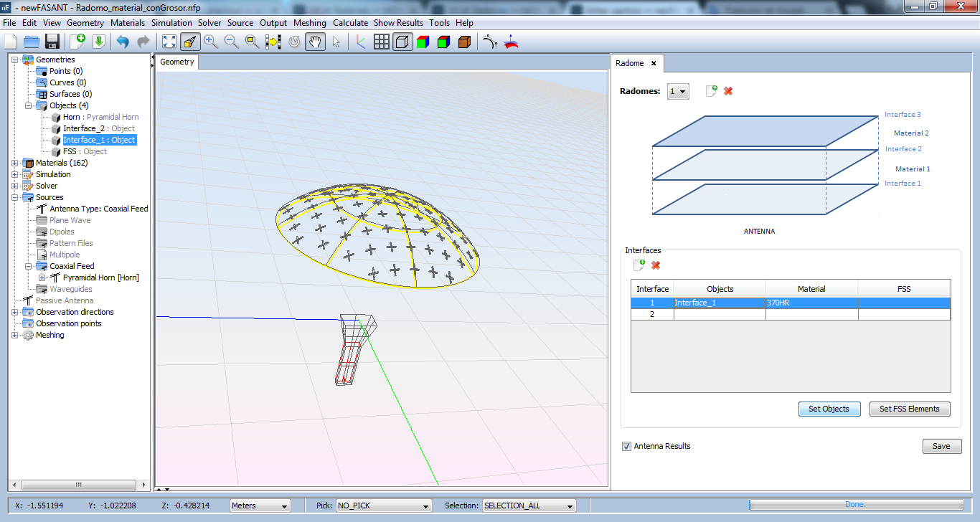
Task: Click the fit-to-view expand arrows icon
Action: (x=169, y=42)
